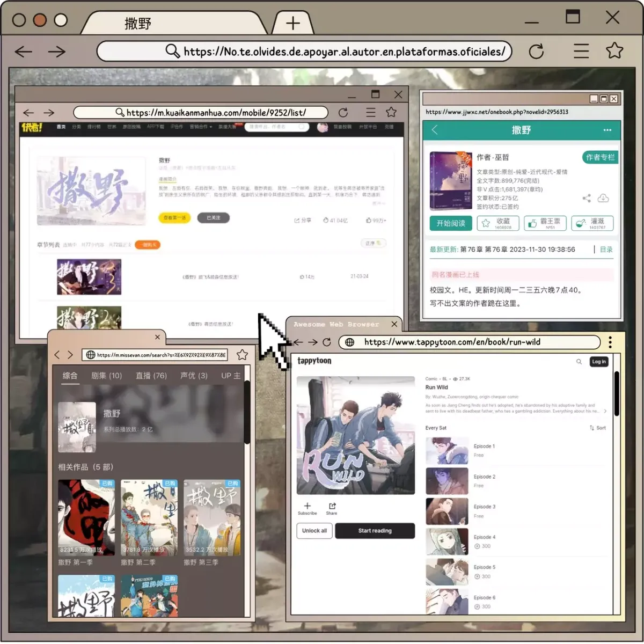This screenshot has height=644, width=644.
Task: Click the Share icon under Run Wild cover
Action: [332, 506]
